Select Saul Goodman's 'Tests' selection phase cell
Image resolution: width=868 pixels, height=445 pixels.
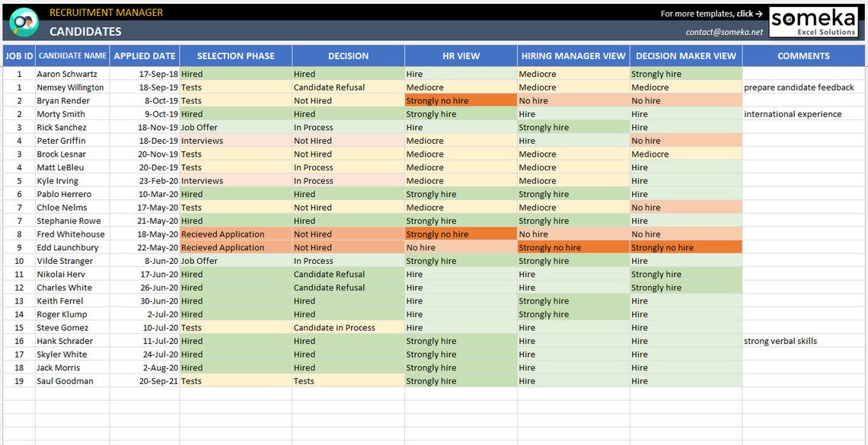pos(234,380)
